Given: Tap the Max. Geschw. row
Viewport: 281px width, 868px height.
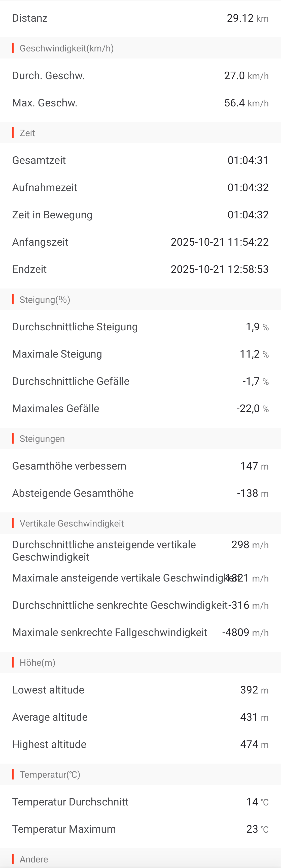Looking at the screenshot, I should [140, 103].
